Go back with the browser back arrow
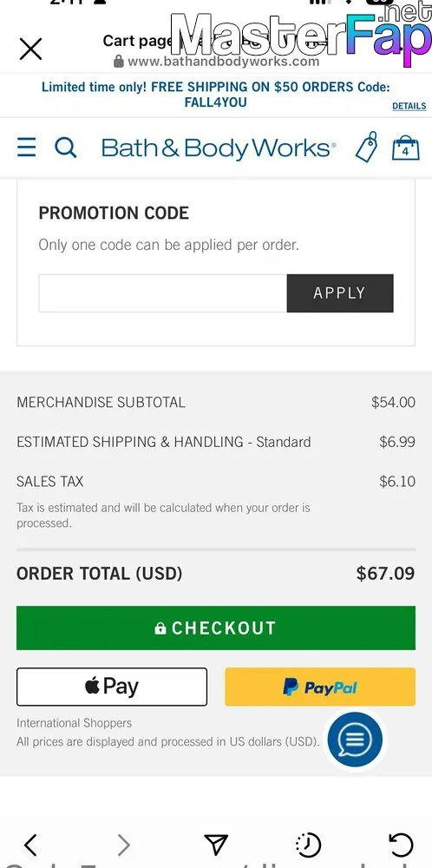 click(31, 845)
